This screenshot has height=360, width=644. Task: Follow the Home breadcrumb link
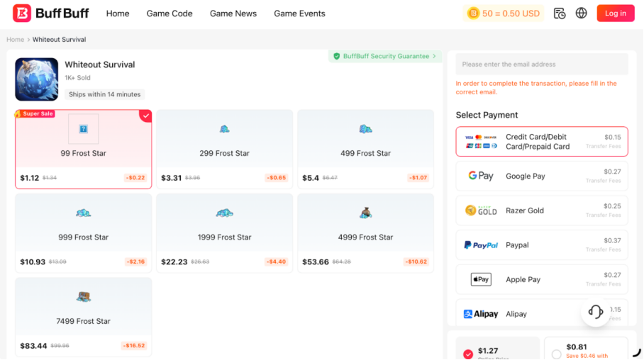(x=15, y=40)
